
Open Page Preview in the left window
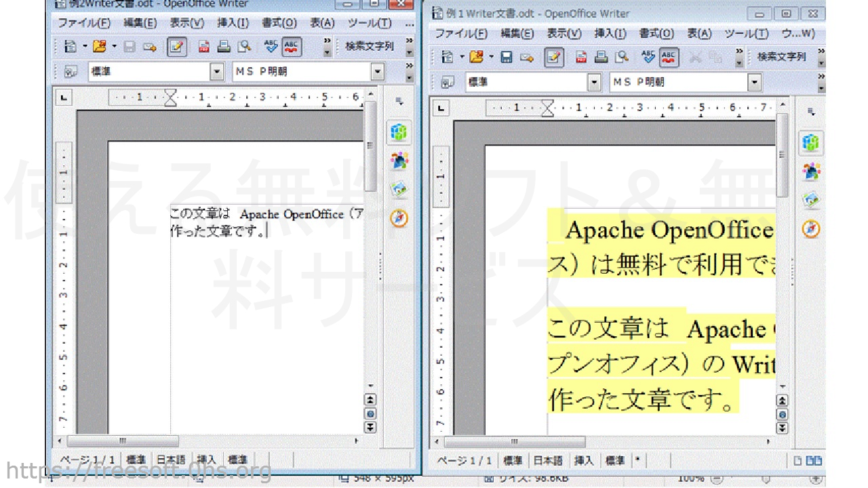(x=244, y=47)
